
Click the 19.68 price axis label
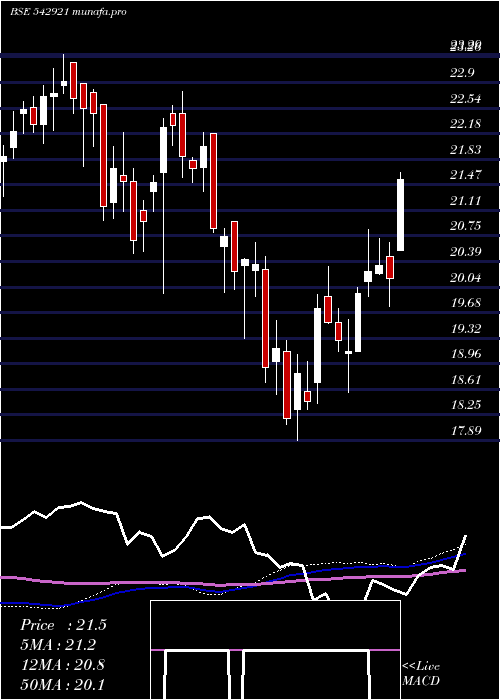pyautogui.click(x=466, y=303)
